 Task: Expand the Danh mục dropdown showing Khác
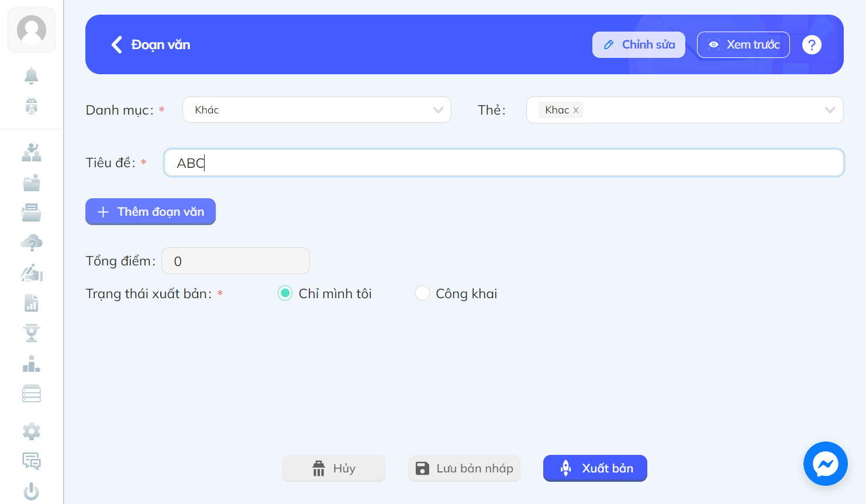pyautogui.click(x=317, y=110)
